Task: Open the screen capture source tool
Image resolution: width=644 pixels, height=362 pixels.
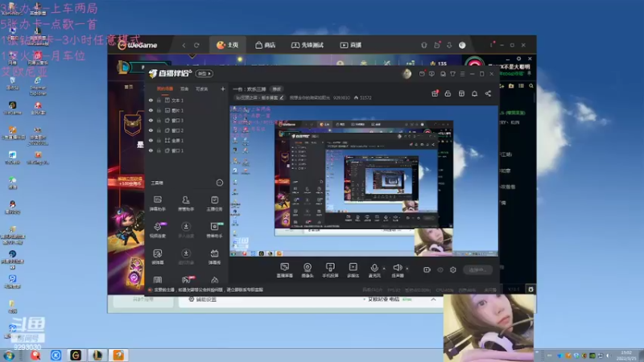Action: pyautogui.click(x=285, y=270)
